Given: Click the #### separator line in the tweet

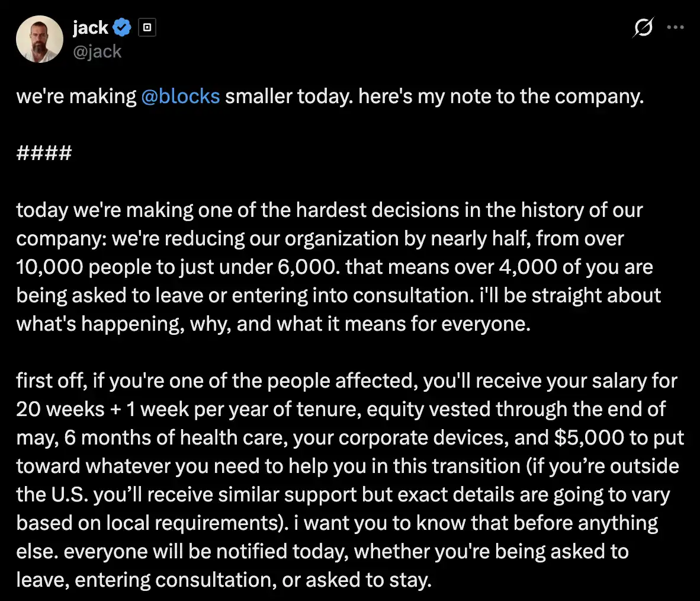Looking at the screenshot, I should (x=43, y=153).
